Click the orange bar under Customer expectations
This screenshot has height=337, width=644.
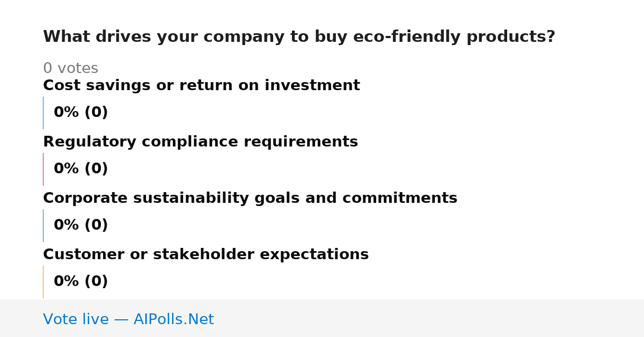(x=43, y=282)
